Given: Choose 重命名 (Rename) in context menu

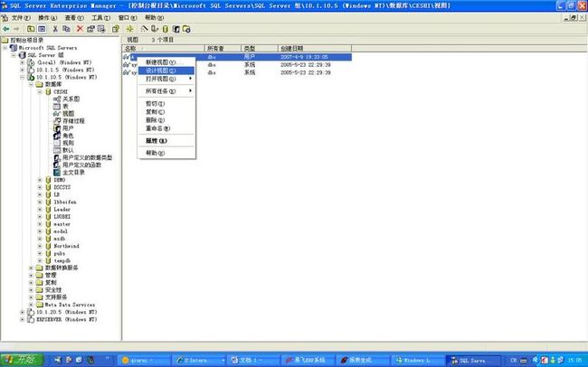Looking at the screenshot, I should (166, 128).
